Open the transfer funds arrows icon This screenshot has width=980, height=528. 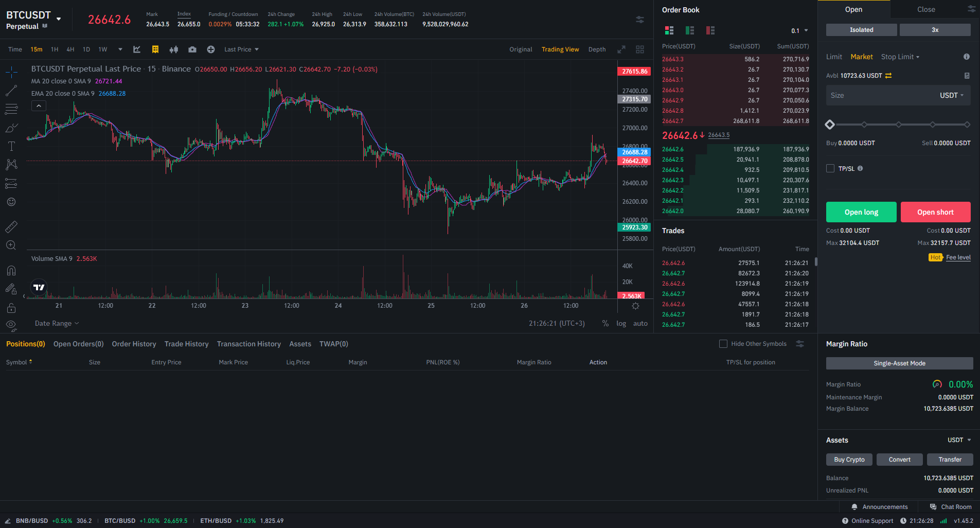coord(888,76)
